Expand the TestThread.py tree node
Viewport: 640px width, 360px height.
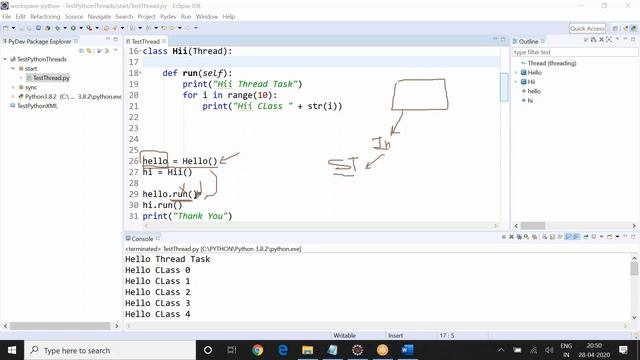point(21,78)
